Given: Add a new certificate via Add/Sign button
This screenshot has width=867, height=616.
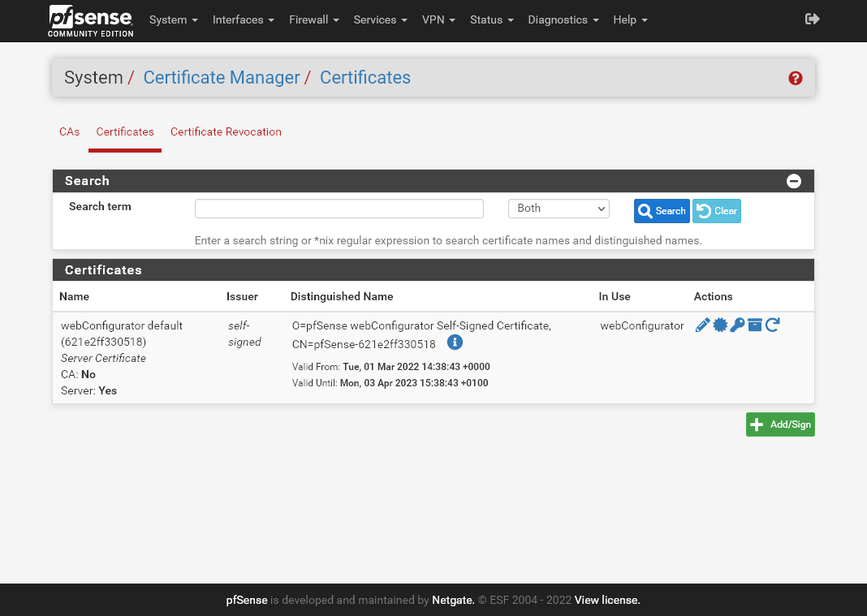Looking at the screenshot, I should (x=779, y=424).
